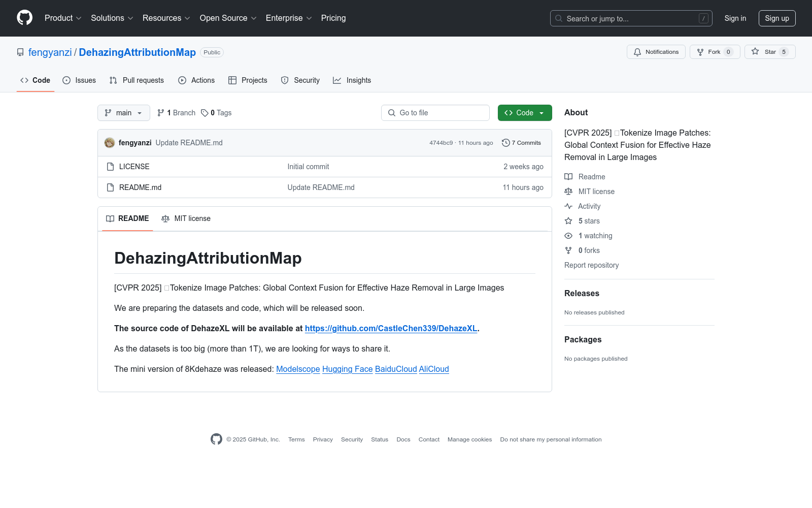
Task: Click the Go to file input
Action: pyautogui.click(x=435, y=113)
